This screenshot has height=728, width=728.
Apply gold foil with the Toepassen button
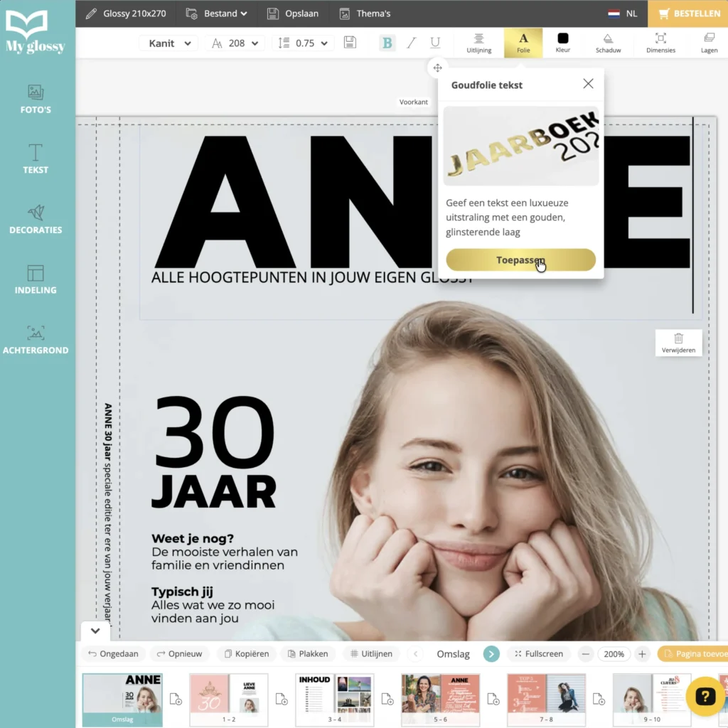point(520,259)
